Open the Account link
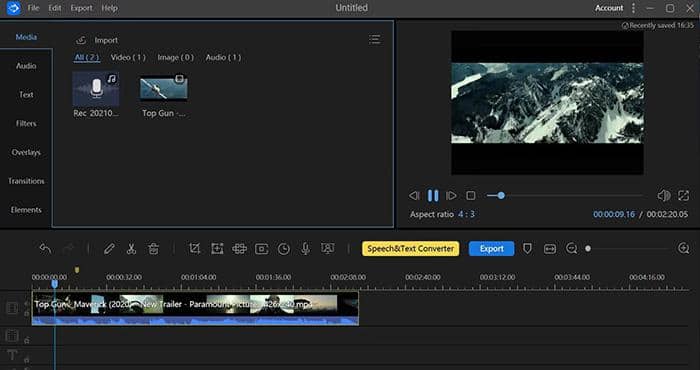The height and width of the screenshot is (370, 700). [609, 8]
